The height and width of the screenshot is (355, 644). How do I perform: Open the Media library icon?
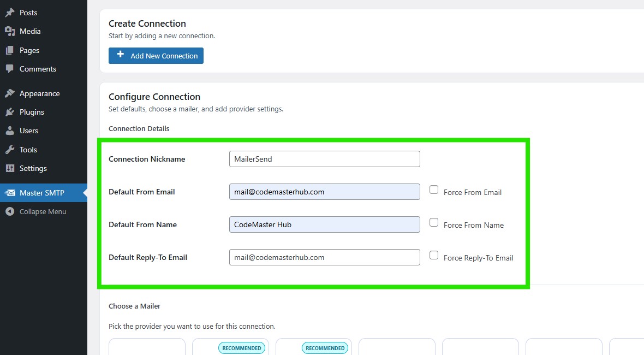coord(10,31)
